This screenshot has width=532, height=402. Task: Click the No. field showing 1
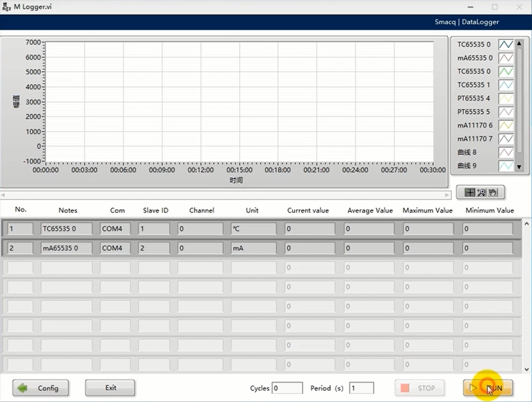coord(20,229)
